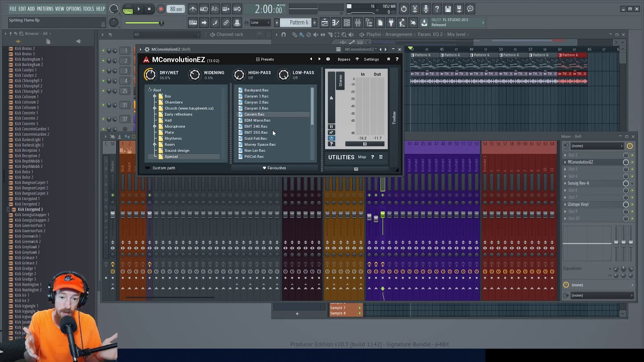Viewport: 644px width, 362px height.
Task: Open the view playlist icon
Action: click(325, 23)
